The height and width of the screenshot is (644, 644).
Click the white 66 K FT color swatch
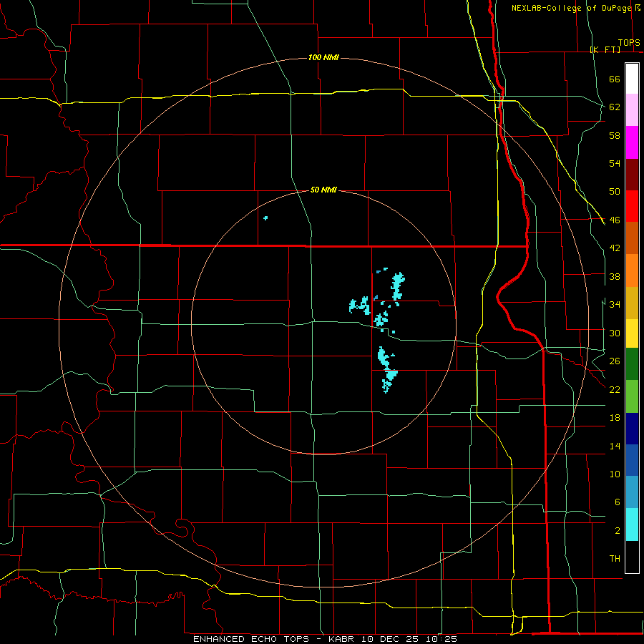click(632, 79)
